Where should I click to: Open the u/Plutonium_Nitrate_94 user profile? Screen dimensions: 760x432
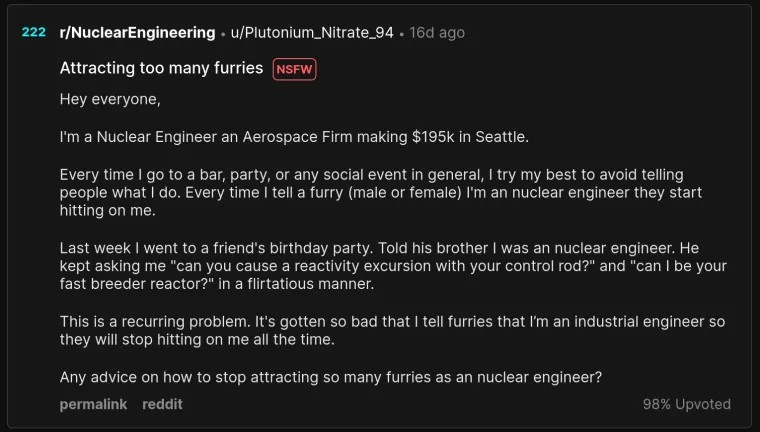click(x=312, y=32)
